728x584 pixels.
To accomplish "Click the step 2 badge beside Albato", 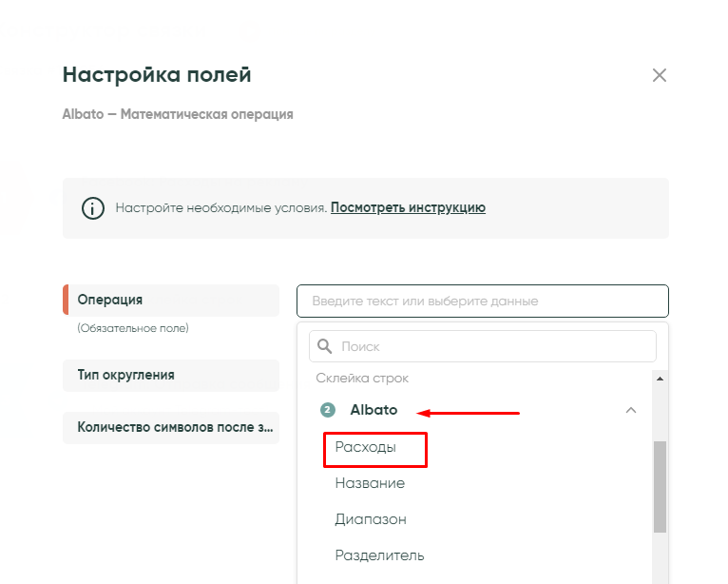I will (328, 410).
